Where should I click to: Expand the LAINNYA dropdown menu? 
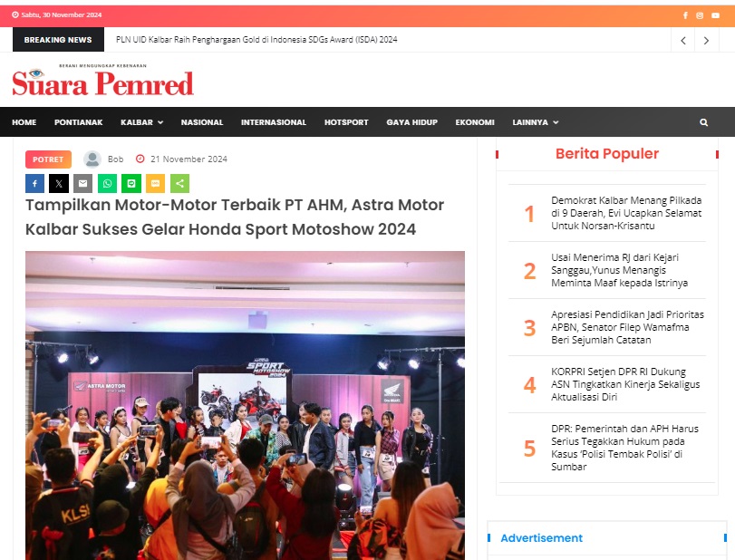tap(536, 122)
